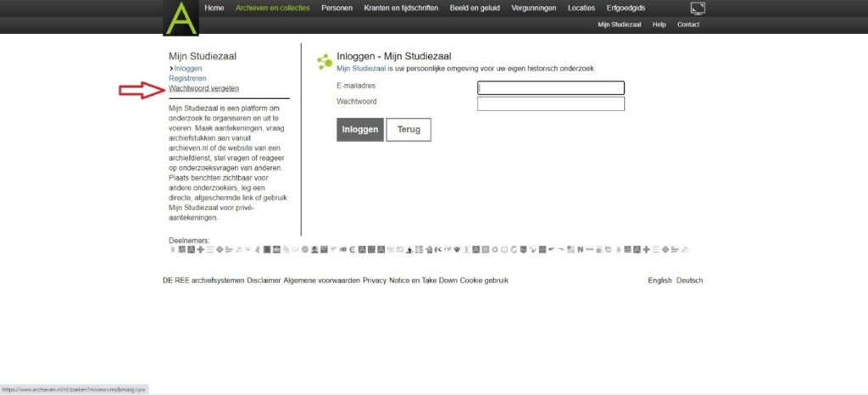Open the Disclaimer footer link
Screen dimensions: 868x395
tap(264, 281)
